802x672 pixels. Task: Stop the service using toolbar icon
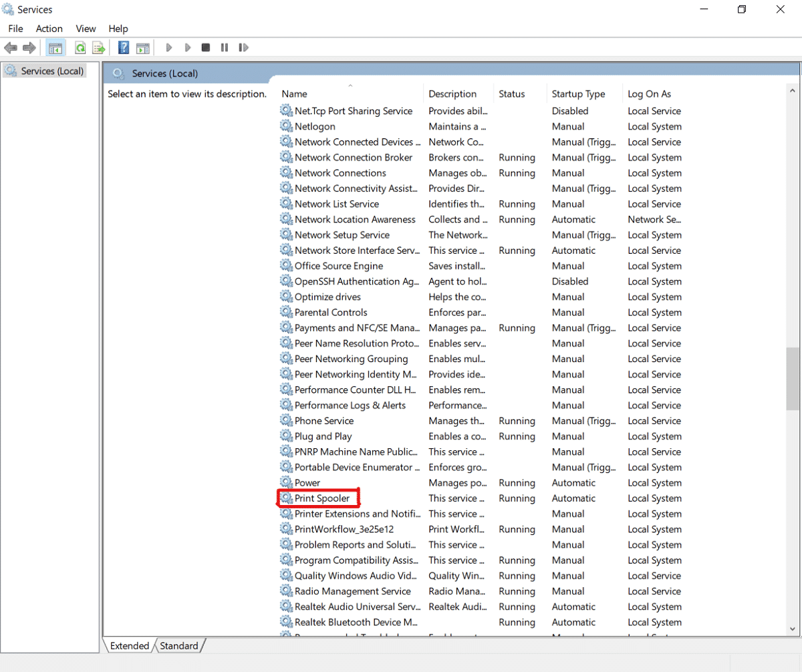(205, 47)
